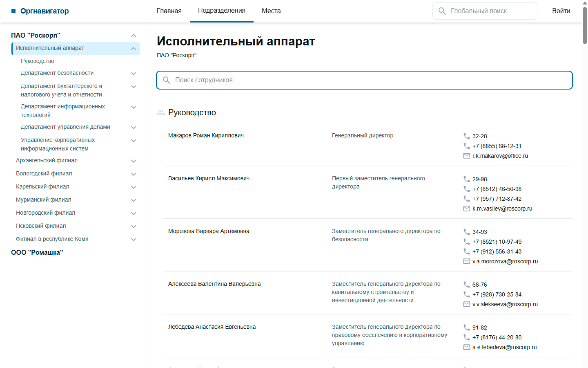Click the Оргнавигатор logo square icon
The width and height of the screenshot is (588, 368).
pyautogui.click(x=13, y=11)
